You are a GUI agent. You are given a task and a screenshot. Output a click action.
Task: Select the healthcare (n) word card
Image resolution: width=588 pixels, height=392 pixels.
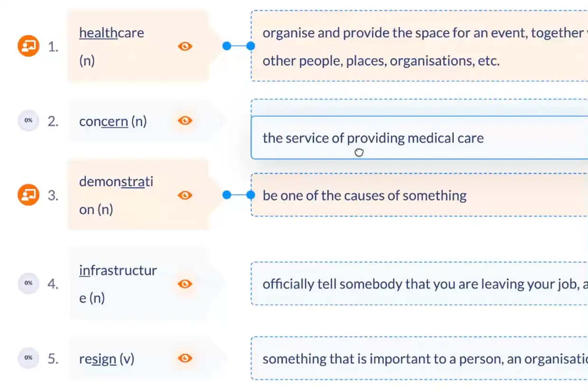[x=138, y=46]
